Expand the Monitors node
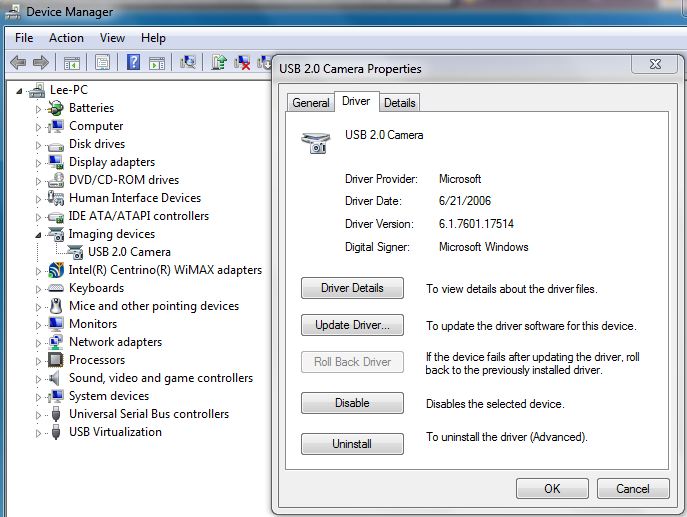This screenshot has width=687, height=517. [x=38, y=325]
